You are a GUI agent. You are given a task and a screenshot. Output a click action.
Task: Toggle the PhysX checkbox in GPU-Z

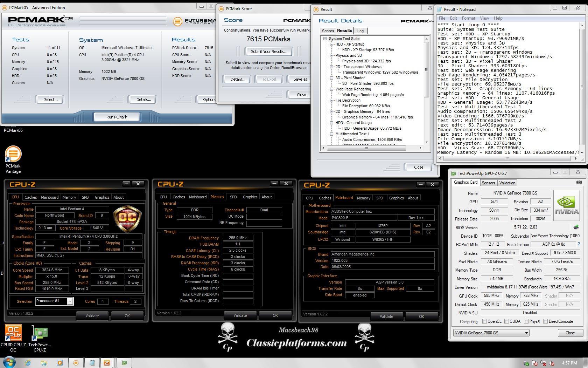tap(526, 321)
